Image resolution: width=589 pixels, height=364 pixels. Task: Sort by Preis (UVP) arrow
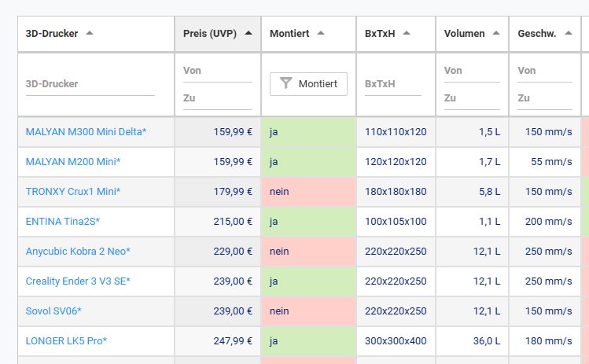pos(248,33)
